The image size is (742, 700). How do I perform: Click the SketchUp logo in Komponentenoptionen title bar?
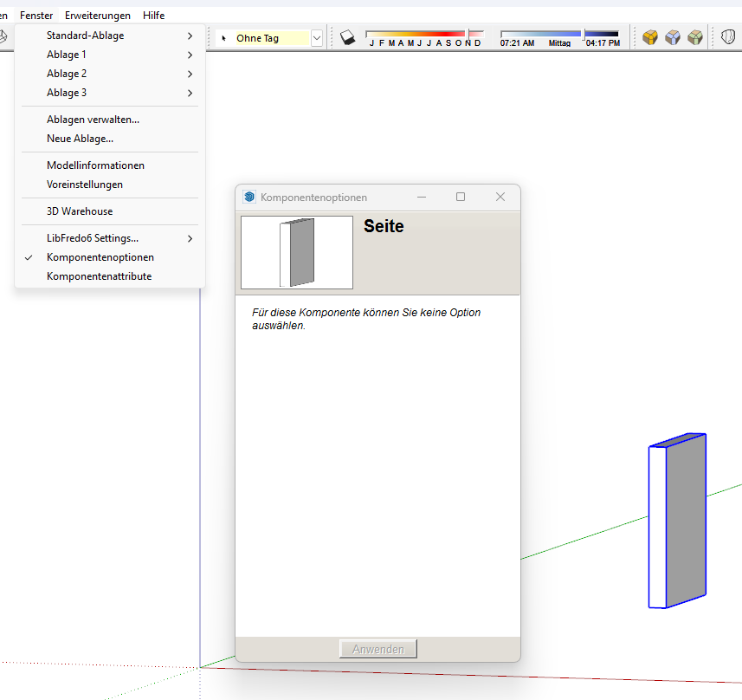(x=249, y=197)
